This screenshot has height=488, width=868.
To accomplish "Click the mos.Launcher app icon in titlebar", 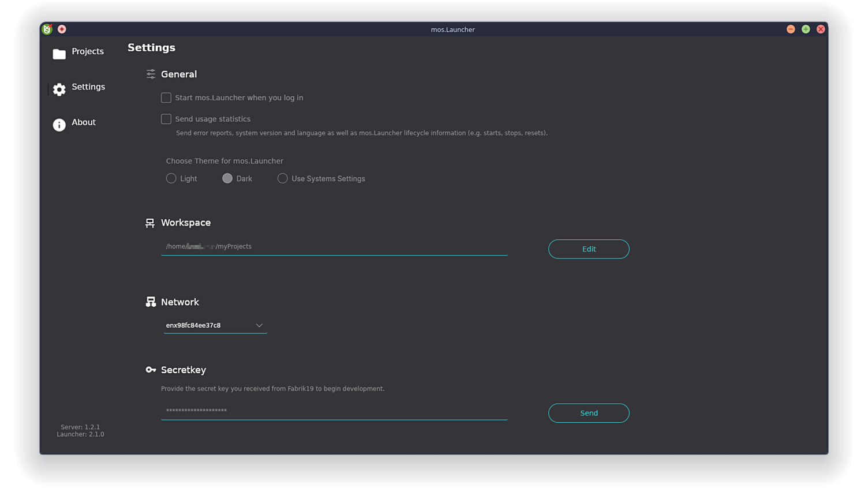I will point(47,29).
